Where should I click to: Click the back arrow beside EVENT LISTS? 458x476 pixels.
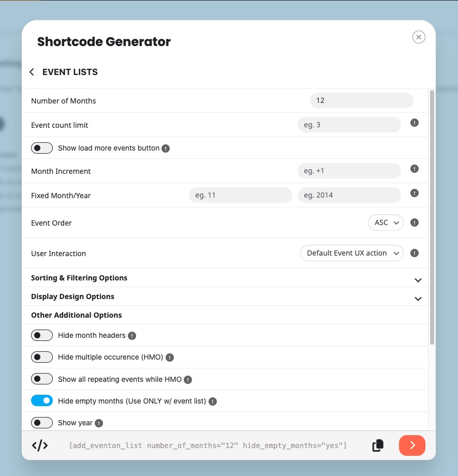coord(32,72)
